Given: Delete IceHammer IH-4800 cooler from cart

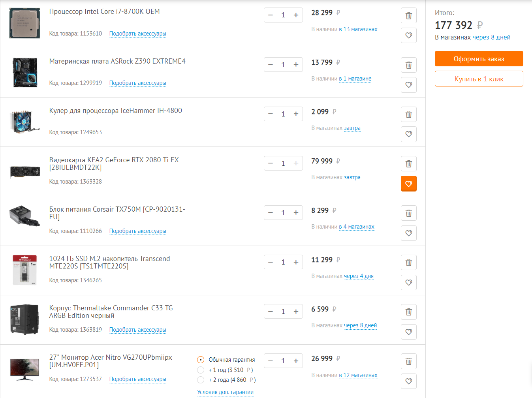Looking at the screenshot, I should [x=409, y=115].
